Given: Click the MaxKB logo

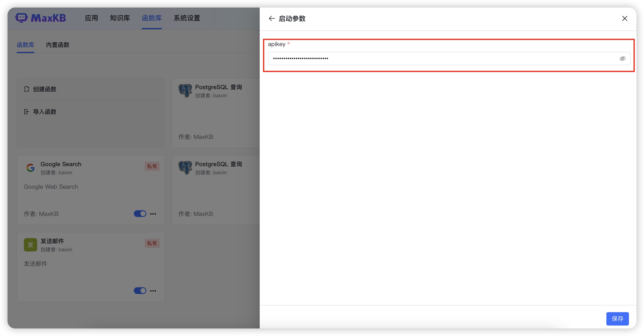Looking at the screenshot, I should 41,18.
